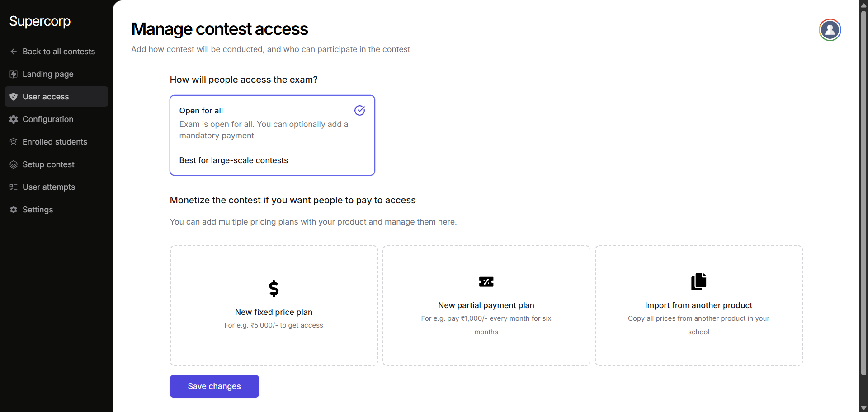The width and height of the screenshot is (868, 412).
Task: Click the Landing page lightning icon
Action: click(14, 74)
